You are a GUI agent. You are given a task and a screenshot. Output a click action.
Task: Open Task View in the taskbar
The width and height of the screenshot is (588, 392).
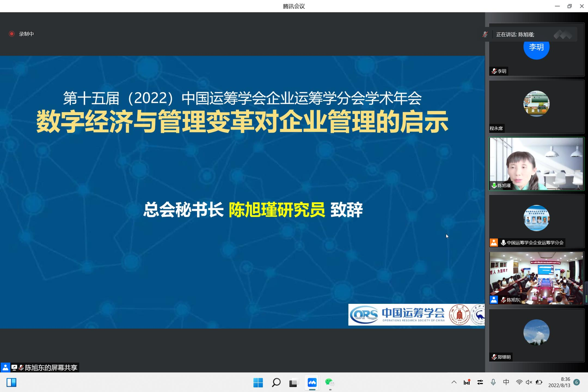tap(294, 382)
